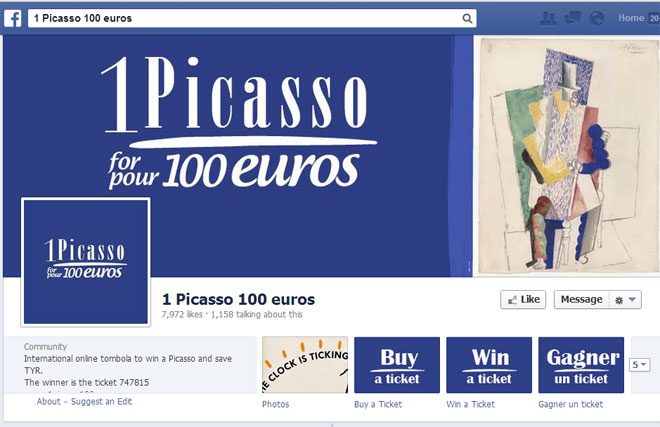Expand the 5 more apps dropdown
This screenshot has height=427, width=660.
639,365
